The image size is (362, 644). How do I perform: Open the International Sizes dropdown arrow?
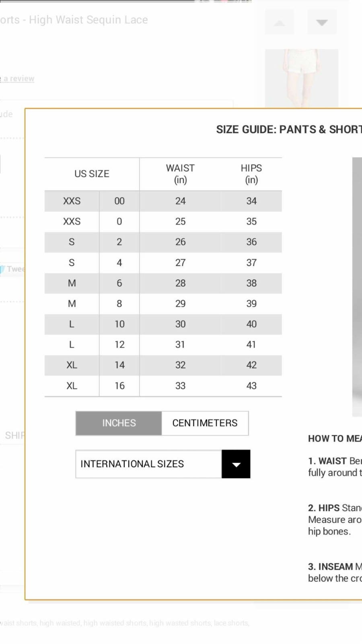click(x=236, y=464)
